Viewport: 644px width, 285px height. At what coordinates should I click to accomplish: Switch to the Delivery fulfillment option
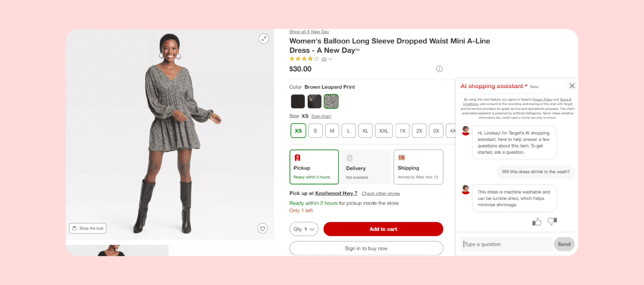pyautogui.click(x=366, y=167)
